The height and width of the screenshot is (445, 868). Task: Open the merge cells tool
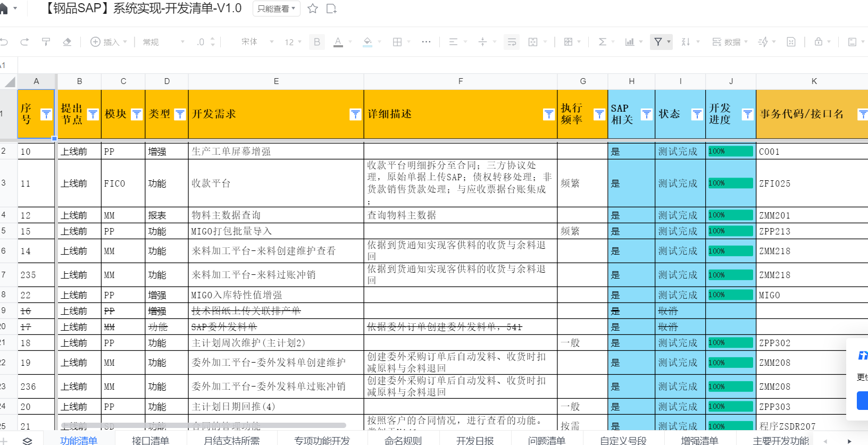point(533,42)
